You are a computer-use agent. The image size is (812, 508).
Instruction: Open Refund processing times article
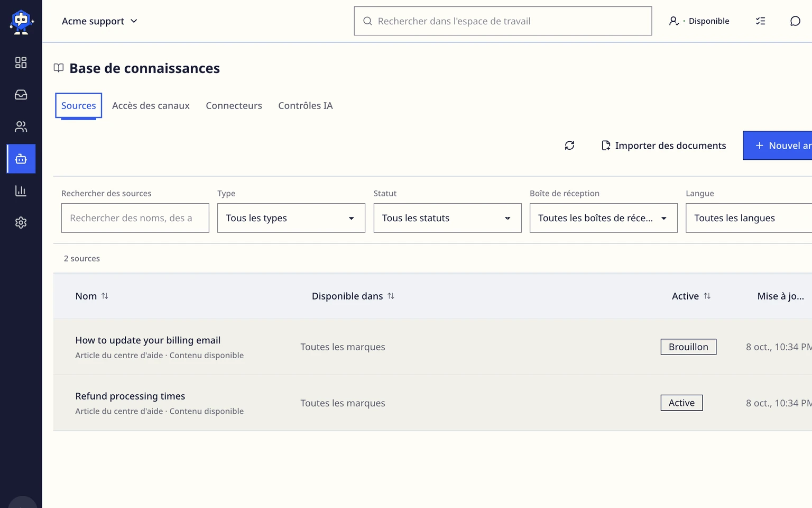tap(130, 396)
